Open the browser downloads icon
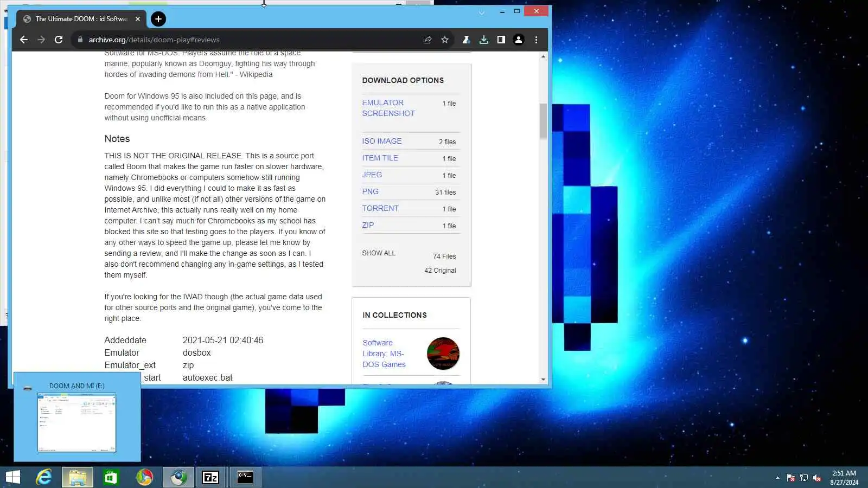The image size is (868, 488). pos(484,40)
